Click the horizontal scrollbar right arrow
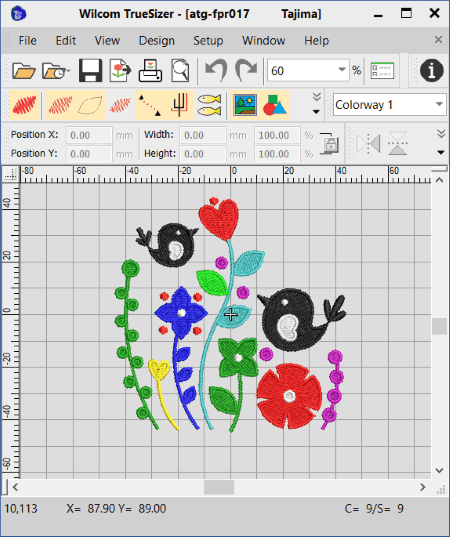Viewport: 450px width, 537px height. pyautogui.click(x=423, y=487)
